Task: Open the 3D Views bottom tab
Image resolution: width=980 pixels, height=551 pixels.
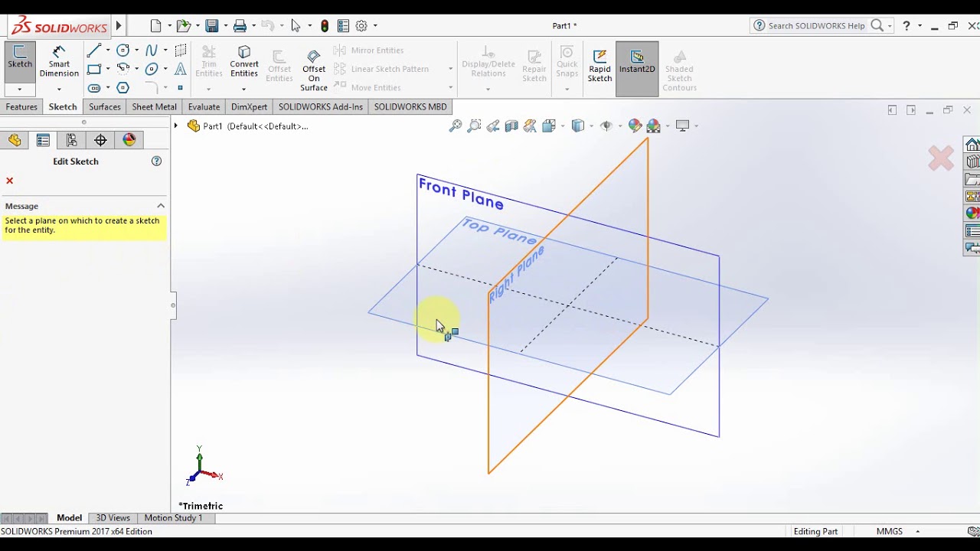Action: [x=113, y=518]
